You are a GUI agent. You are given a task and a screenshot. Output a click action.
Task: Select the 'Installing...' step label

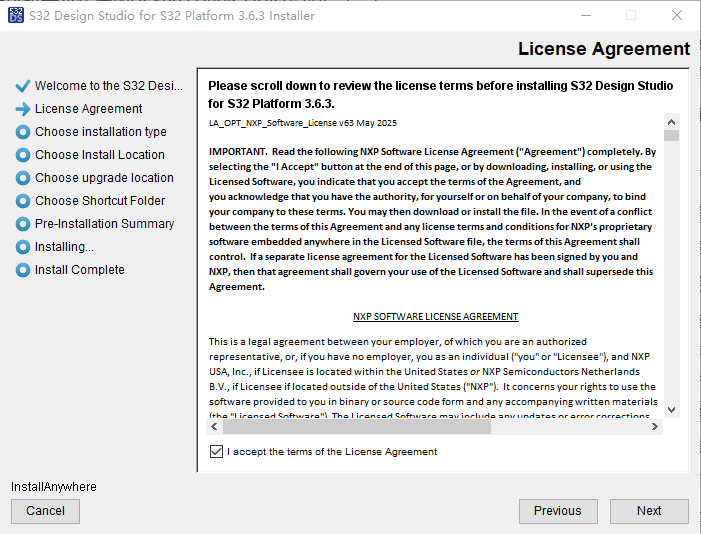64,247
